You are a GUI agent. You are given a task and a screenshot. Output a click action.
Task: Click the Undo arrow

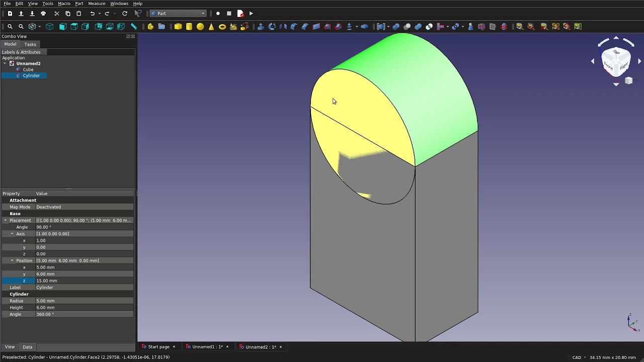(x=92, y=14)
